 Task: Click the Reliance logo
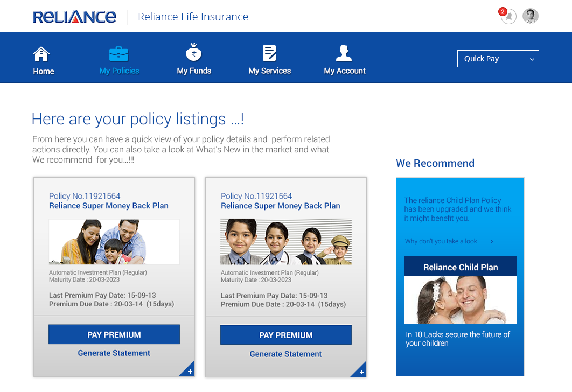click(x=74, y=17)
